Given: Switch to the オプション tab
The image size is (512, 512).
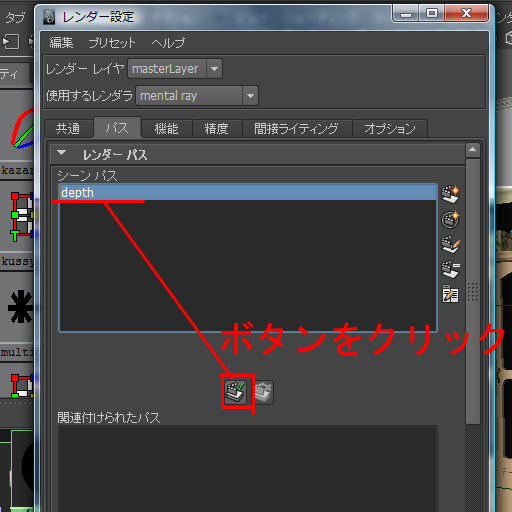Looking at the screenshot, I should [390, 129].
